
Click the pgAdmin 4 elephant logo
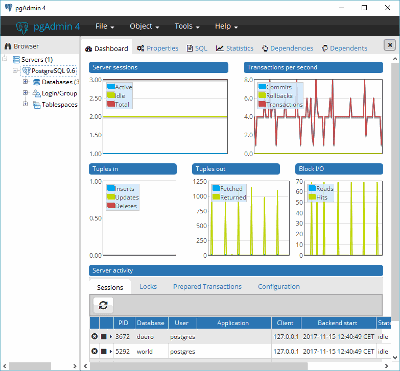coord(22,27)
